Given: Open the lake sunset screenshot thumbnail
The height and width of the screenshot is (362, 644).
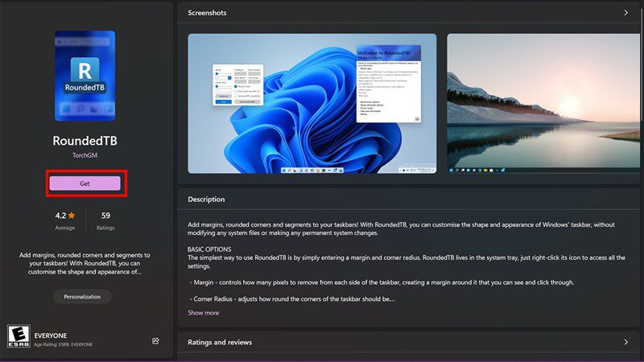Looking at the screenshot, I should pos(543,104).
